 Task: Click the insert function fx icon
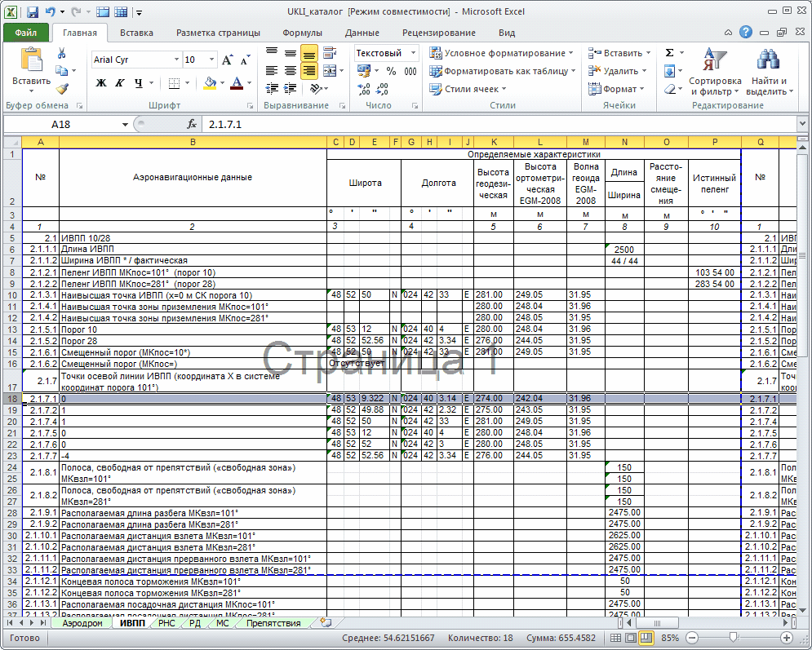[193, 124]
